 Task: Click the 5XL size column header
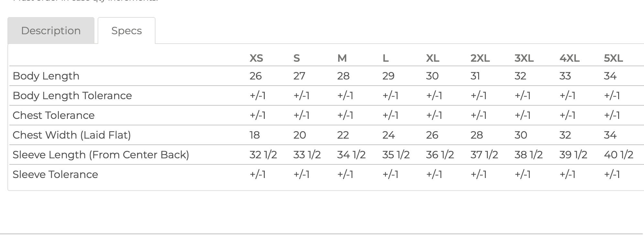[613, 58]
